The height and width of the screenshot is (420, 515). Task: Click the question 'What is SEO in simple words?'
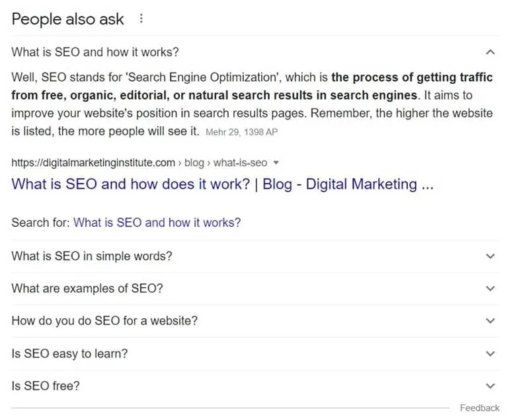[x=92, y=256]
